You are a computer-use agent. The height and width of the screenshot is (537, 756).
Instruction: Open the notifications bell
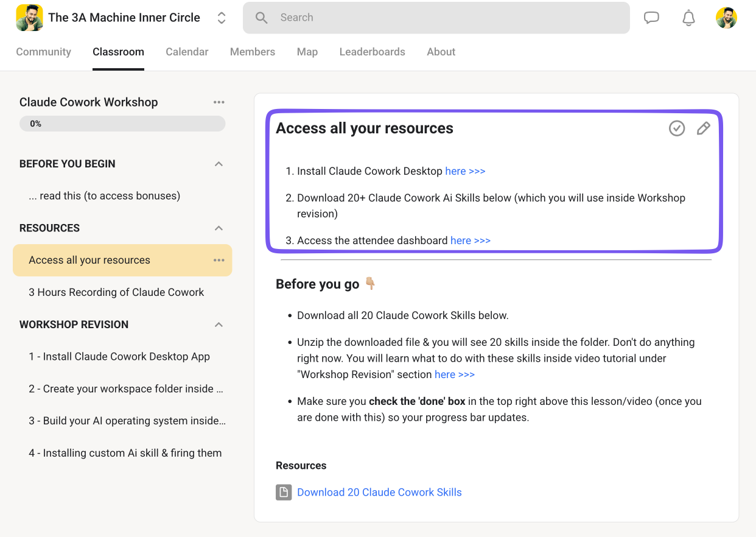point(688,18)
